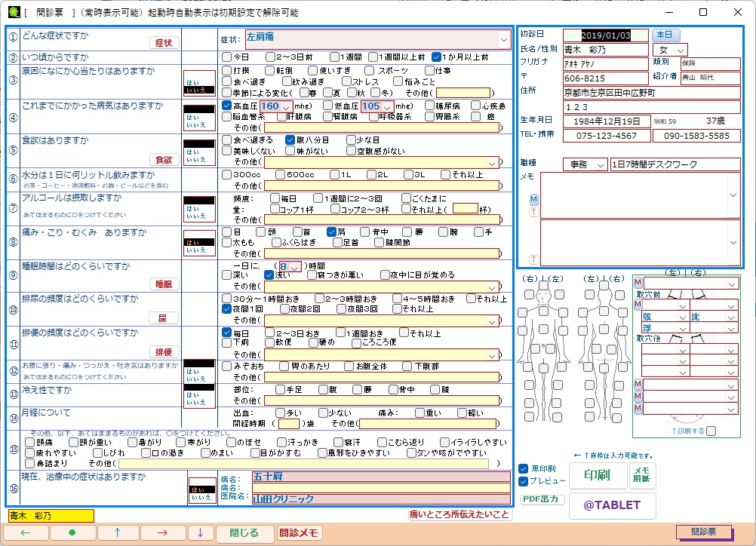Open the 弦 pulse dropdown
Image resolution: width=756 pixels, height=546 pixels.
[682, 317]
